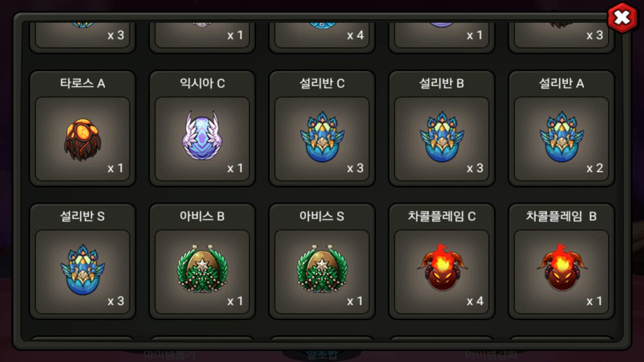This screenshot has width=644, height=362.
Task: Select top-row partially visible egg with x4
Action: pos(322,35)
